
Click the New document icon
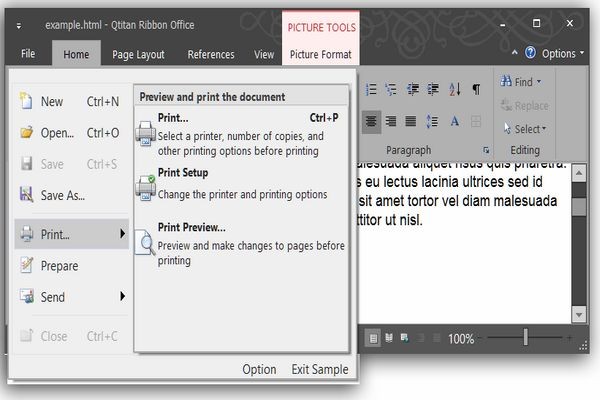click(x=26, y=101)
